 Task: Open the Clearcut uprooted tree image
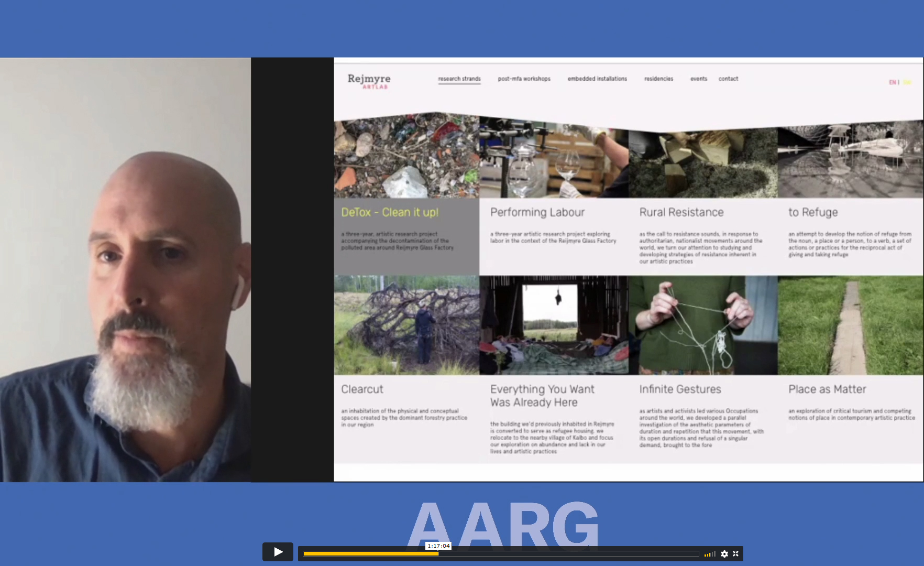point(406,325)
